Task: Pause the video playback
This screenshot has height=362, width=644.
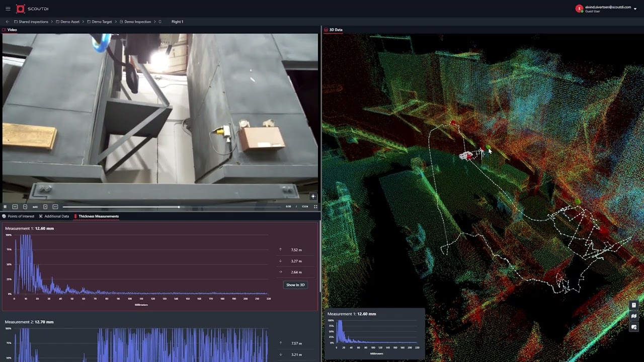Action: pos(5,207)
